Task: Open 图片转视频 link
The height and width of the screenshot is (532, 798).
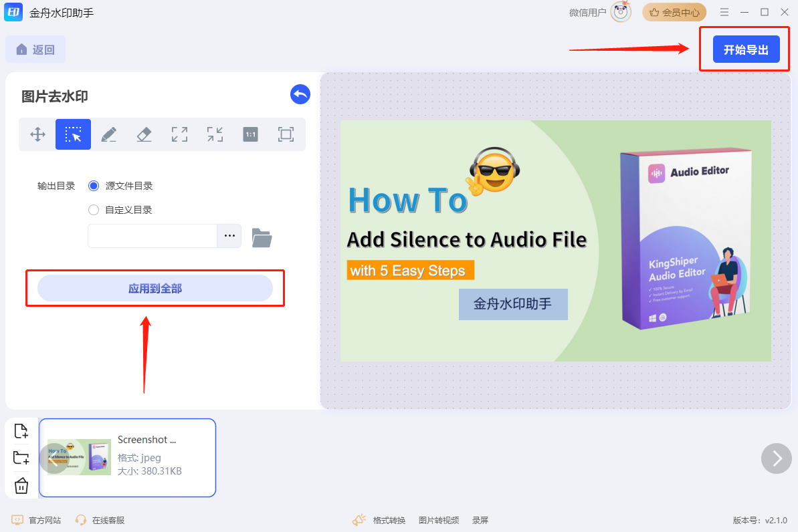Action: (x=439, y=520)
